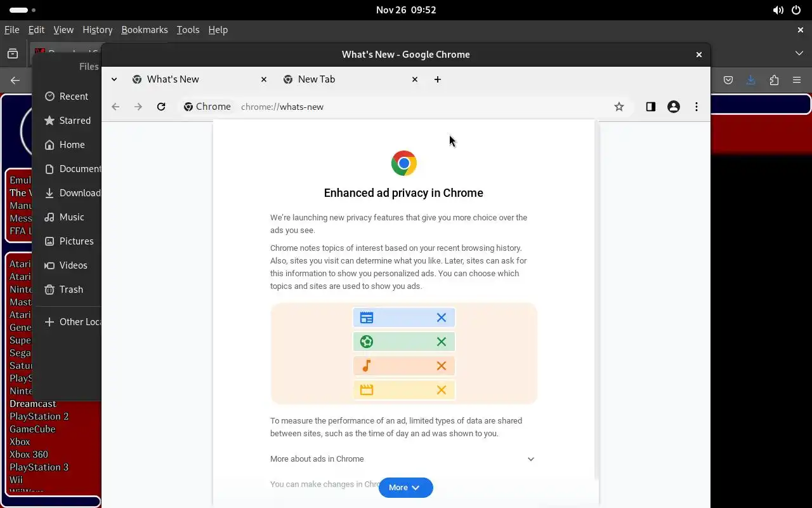The height and width of the screenshot is (508, 812).
Task: Open the Firefox Firefox View icon
Action: click(x=13, y=54)
